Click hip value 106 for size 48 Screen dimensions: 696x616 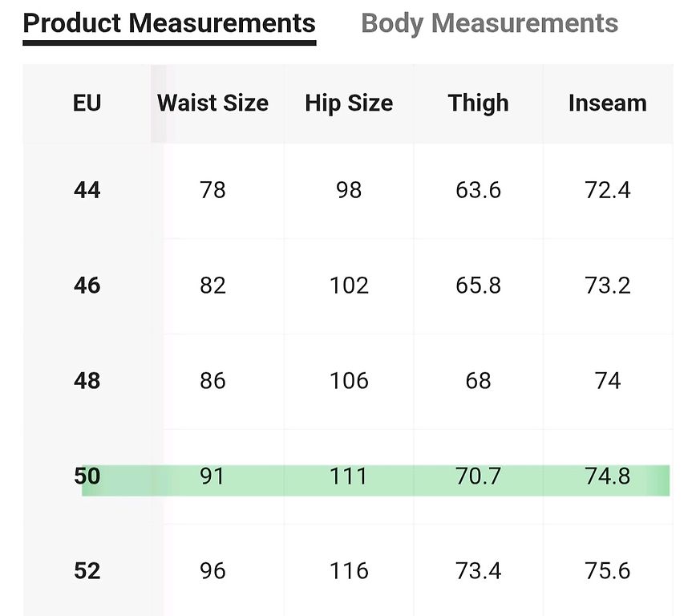[349, 381]
